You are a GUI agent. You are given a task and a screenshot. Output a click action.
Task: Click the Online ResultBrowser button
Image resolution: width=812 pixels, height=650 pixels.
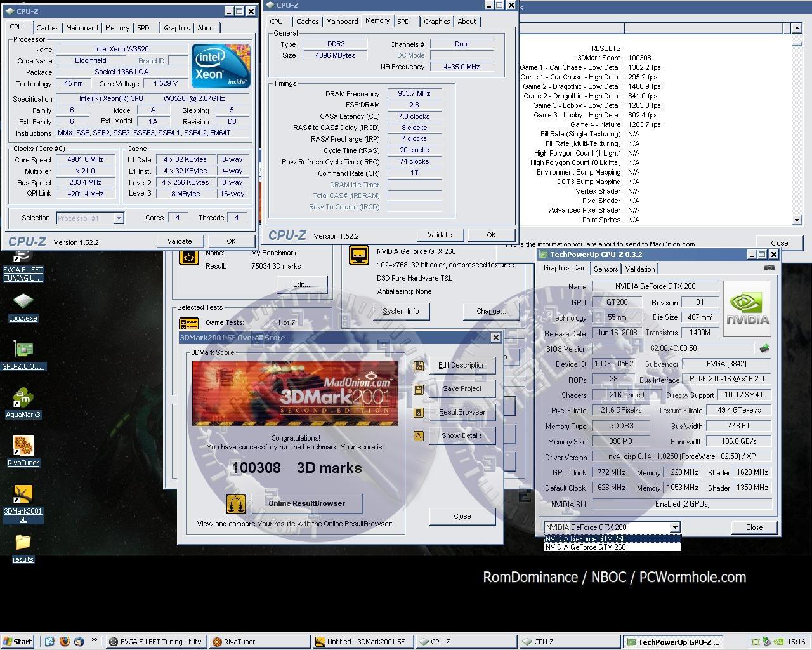point(306,504)
